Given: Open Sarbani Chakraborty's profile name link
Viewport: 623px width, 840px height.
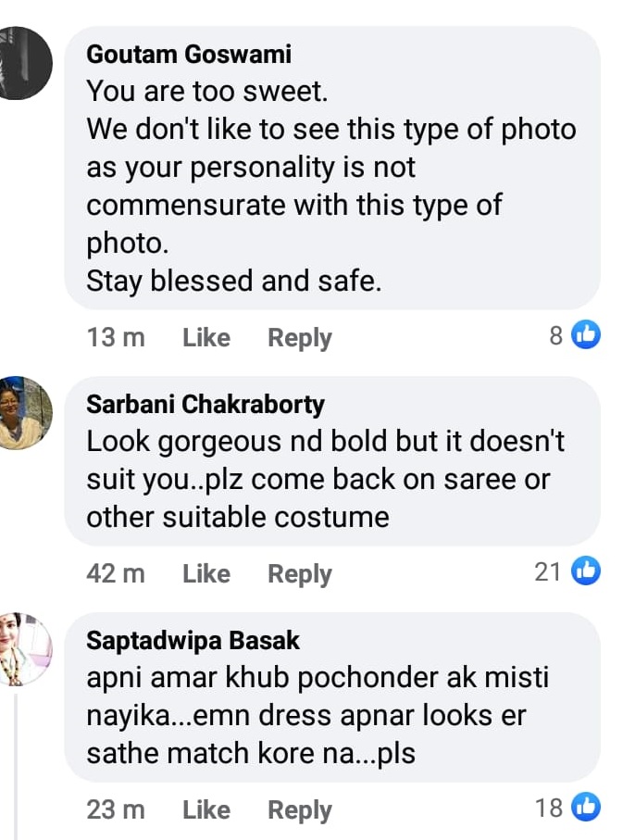Looking at the screenshot, I should (205, 405).
